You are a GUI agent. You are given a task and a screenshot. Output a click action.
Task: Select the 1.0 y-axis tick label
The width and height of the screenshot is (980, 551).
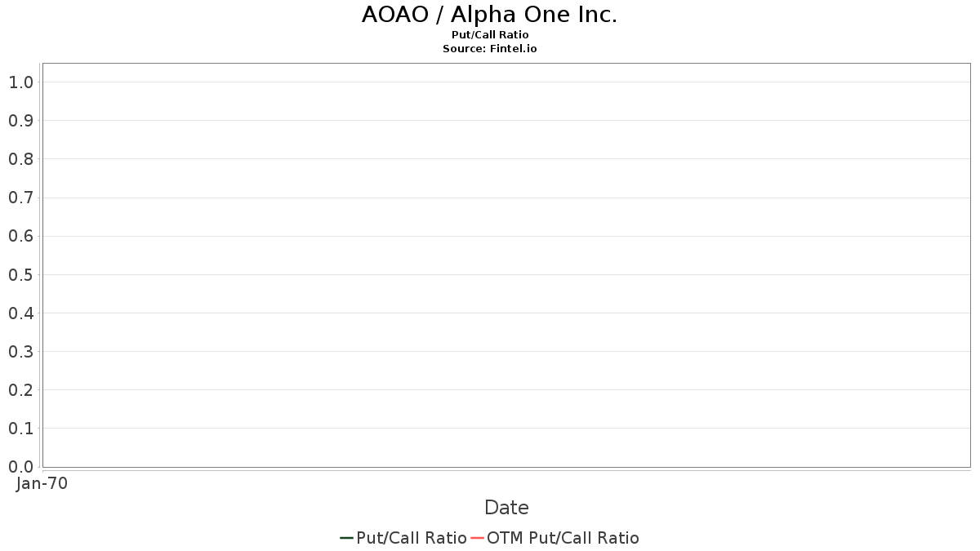[x=20, y=82]
